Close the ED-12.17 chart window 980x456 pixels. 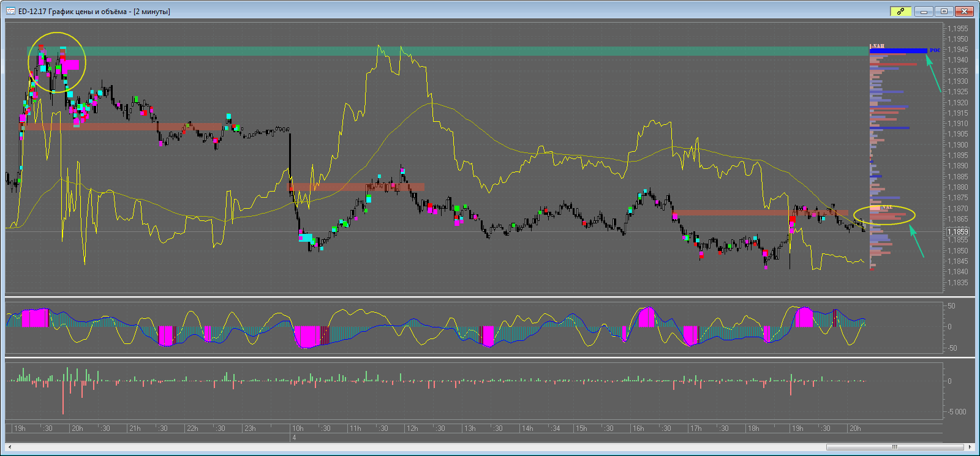(x=964, y=11)
